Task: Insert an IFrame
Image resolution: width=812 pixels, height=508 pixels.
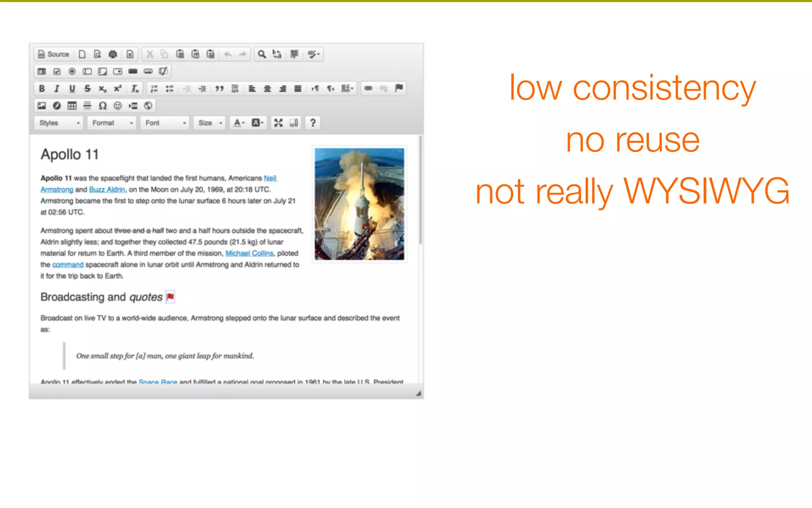Action: pyautogui.click(x=148, y=106)
